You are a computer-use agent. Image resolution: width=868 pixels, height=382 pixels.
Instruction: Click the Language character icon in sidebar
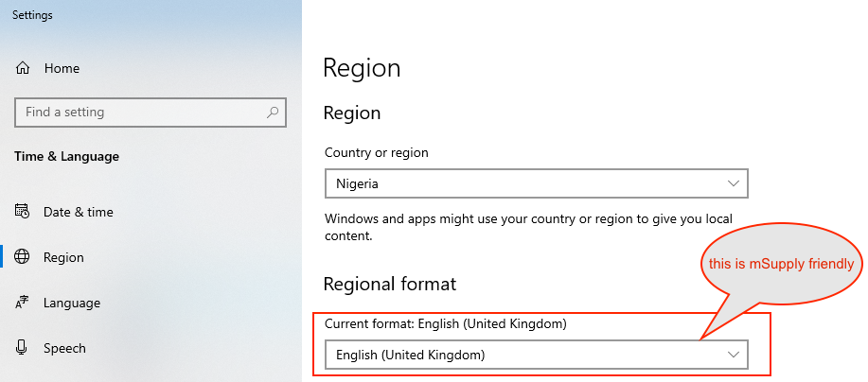[23, 303]
